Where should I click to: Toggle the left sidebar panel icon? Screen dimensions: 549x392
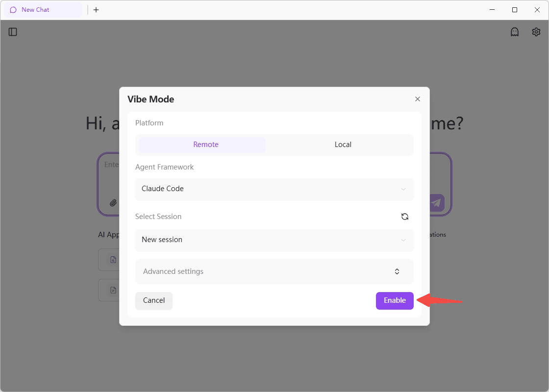(13, 32)
